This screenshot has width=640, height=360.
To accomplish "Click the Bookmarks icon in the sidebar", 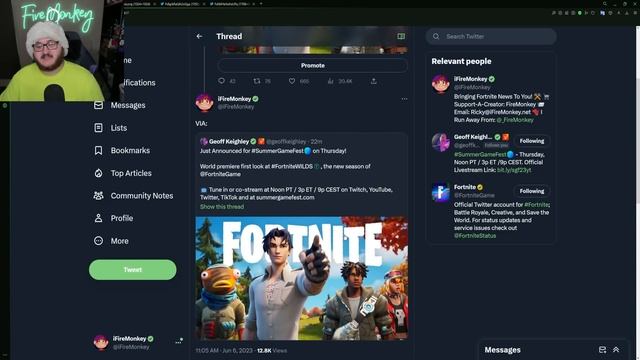I will [98, 150].
